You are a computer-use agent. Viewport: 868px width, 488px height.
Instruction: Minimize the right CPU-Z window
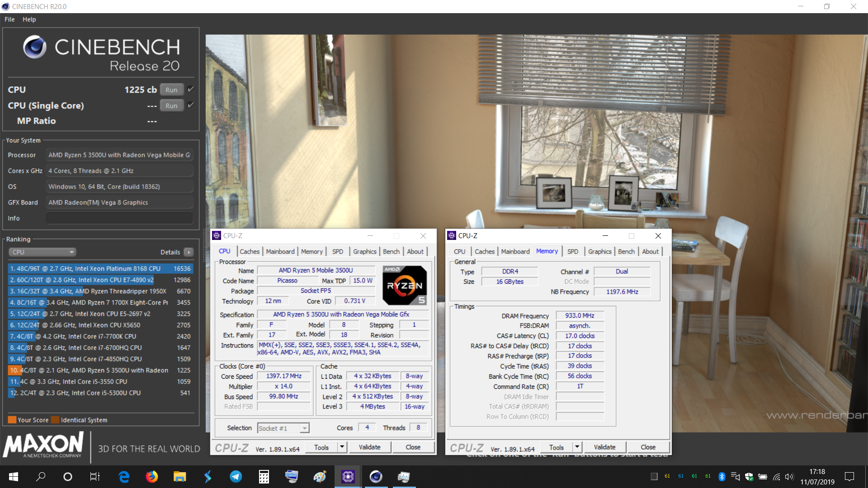(605, 235)
